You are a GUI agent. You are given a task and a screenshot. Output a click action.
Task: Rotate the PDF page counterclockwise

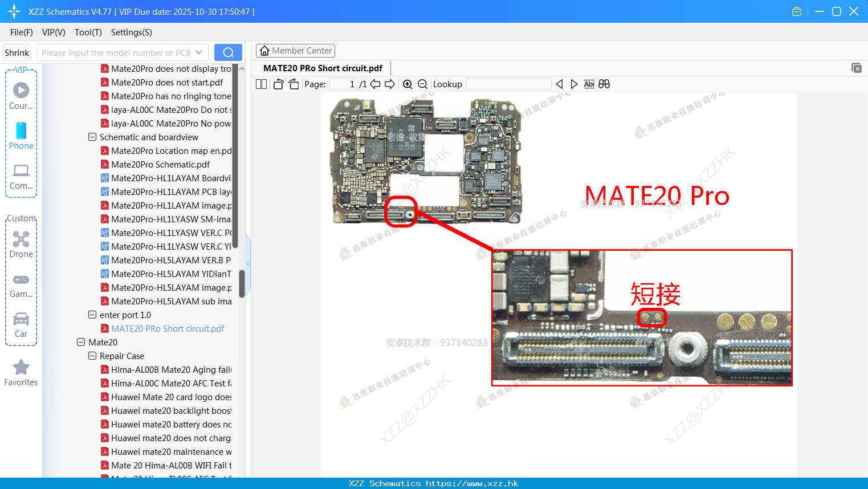tap(278, 84)
